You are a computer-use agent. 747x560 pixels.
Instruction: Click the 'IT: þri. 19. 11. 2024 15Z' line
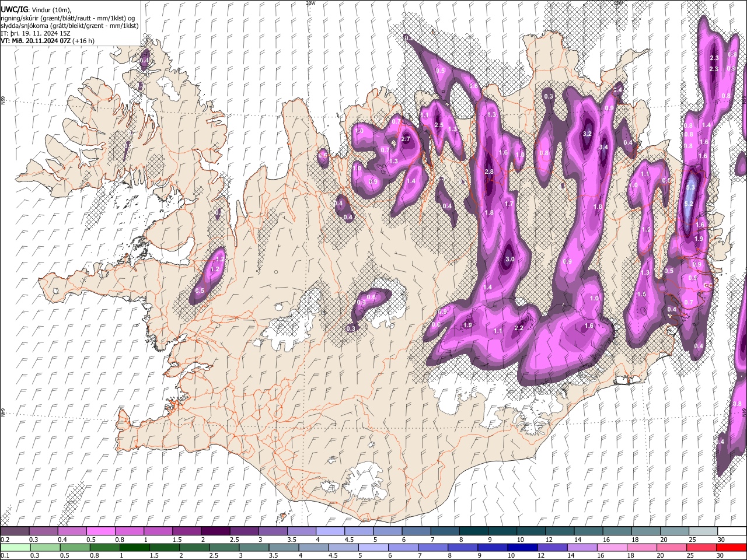(x=36, y=33)
